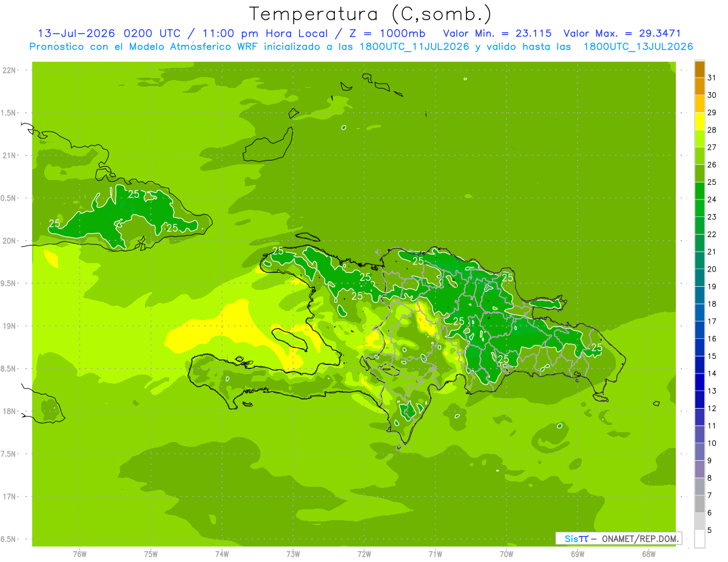This screenshot has height=562, width=728.
Task: Click the '72W' longitude axis label
Action: (364, 554)
